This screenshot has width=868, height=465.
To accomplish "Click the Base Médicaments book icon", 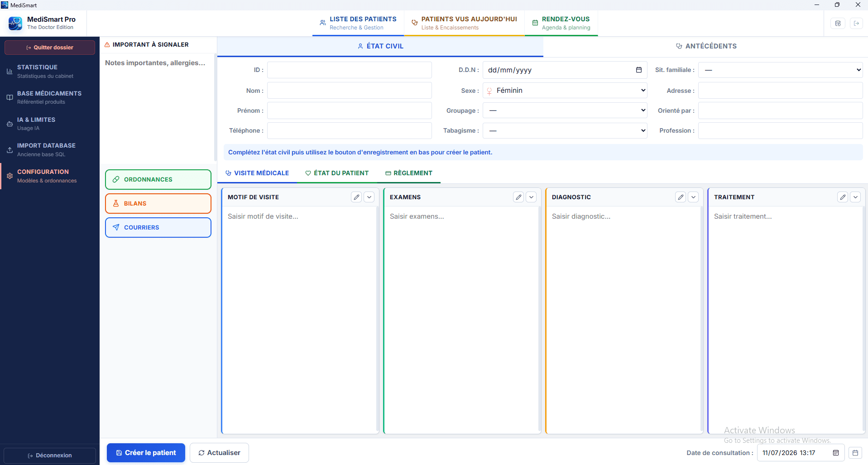I will 10,97.
